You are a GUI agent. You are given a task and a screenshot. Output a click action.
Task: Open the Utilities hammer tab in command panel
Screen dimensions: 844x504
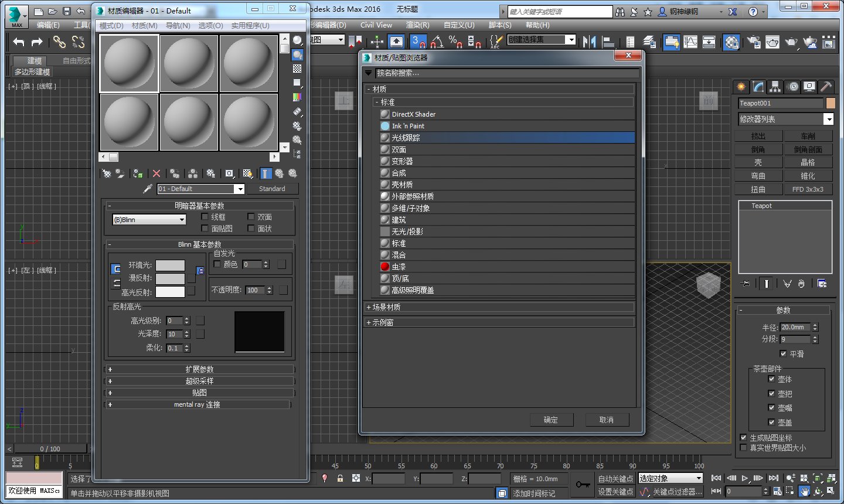826,87
